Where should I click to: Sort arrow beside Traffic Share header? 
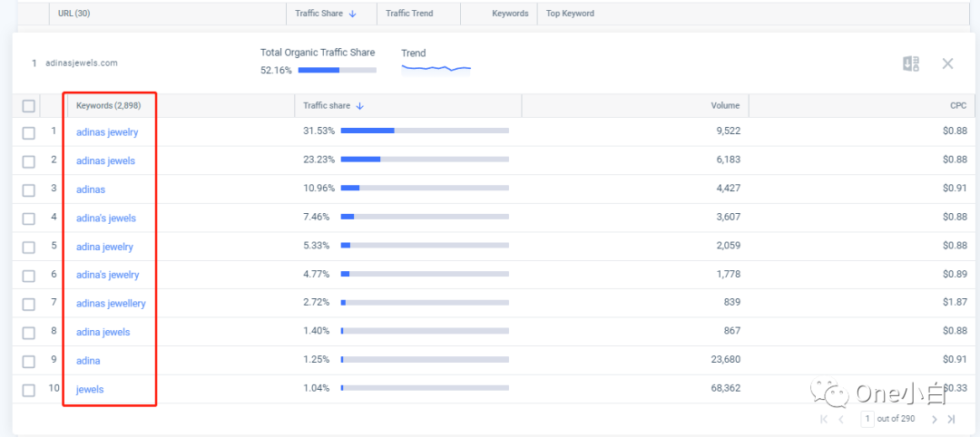pos(352,14)
